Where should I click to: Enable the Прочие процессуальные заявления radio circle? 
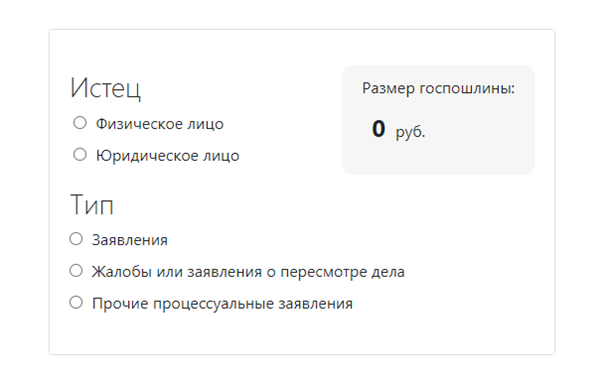76,303
